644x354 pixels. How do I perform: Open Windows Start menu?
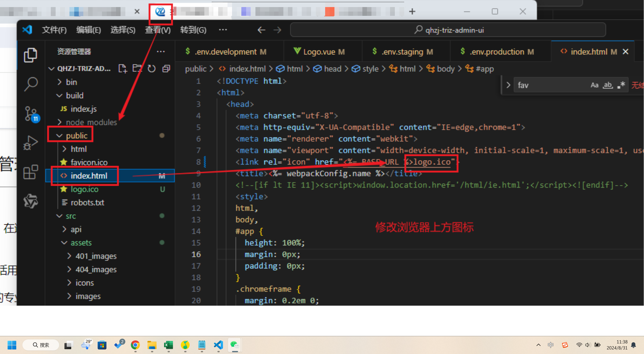(x=12, y=345)
